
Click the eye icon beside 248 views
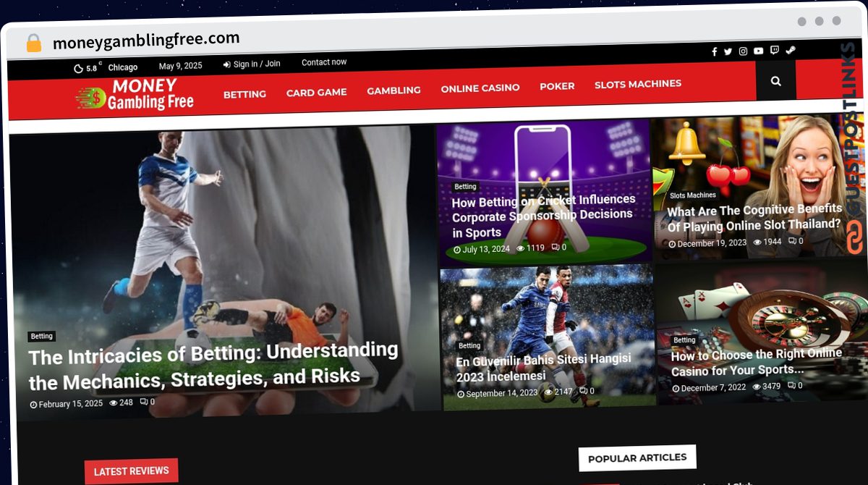[x=114, y=402]
